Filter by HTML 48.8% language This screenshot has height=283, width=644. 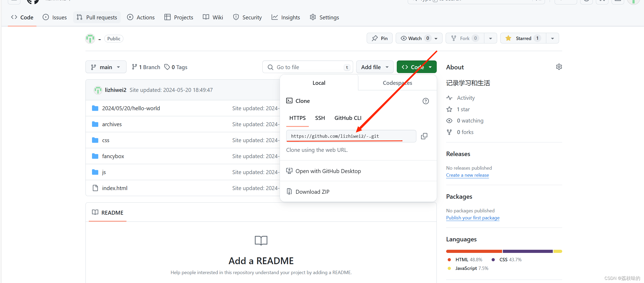465,260
